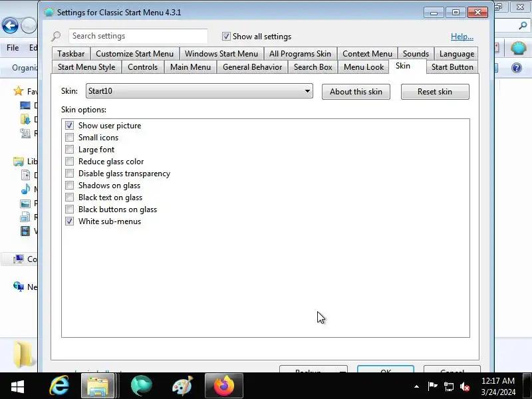
Task: Enable the Small icons option
Action: tap(70, 138)
